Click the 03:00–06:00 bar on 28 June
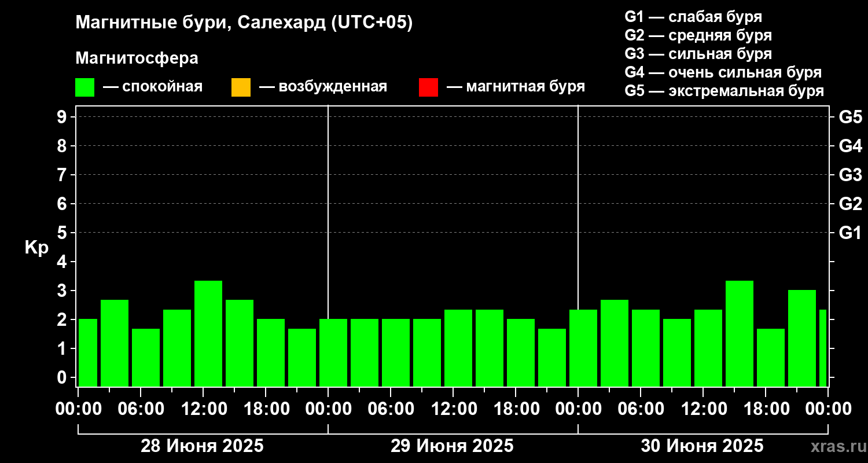The image size is (868, 463). pos(115,343)
